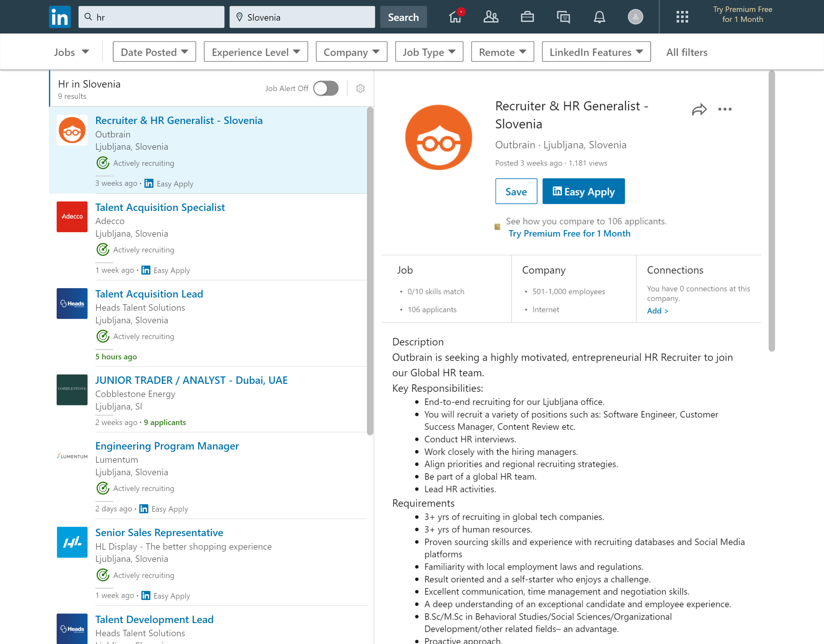Open My Network people icon
The height and width of the screenshot is (644, 824).
click(491, 17)
